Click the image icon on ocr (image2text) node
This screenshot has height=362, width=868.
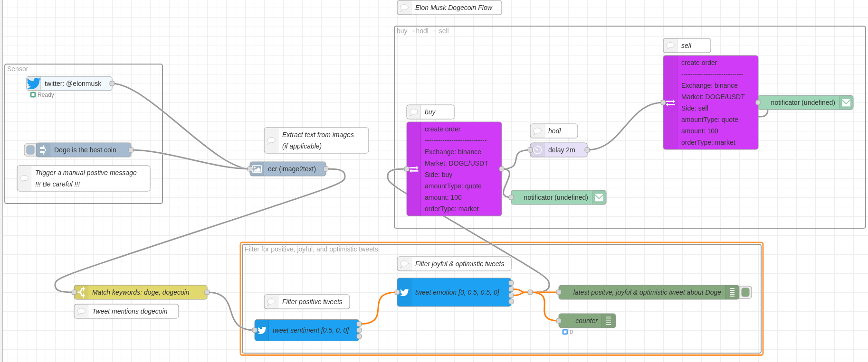(257, 169)
